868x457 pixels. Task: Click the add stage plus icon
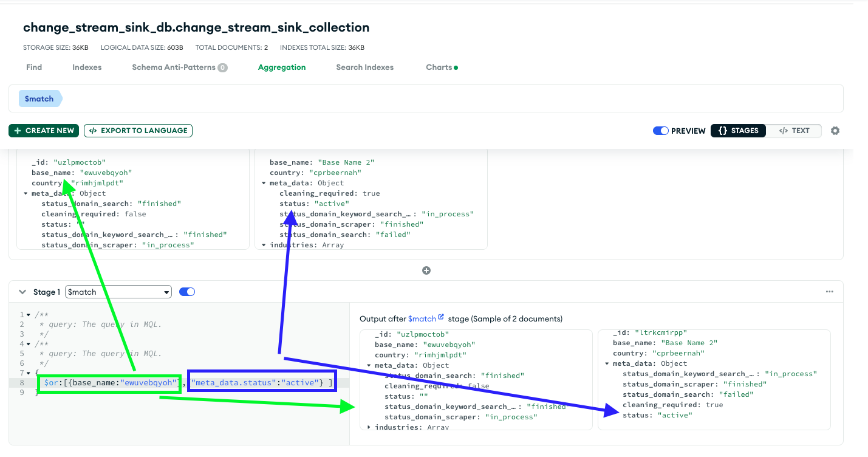point(426,270)
